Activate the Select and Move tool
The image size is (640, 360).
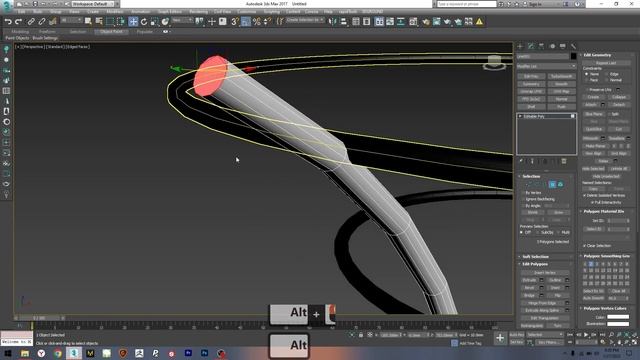pyautogui.click(x=133, y=21)
